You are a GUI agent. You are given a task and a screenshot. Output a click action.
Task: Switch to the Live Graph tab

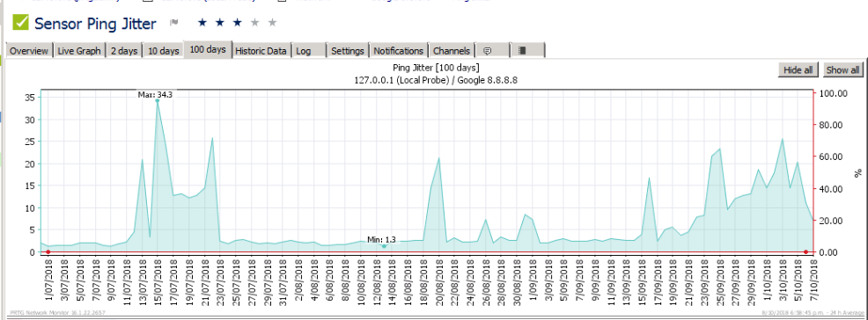(x=79, y=50)
